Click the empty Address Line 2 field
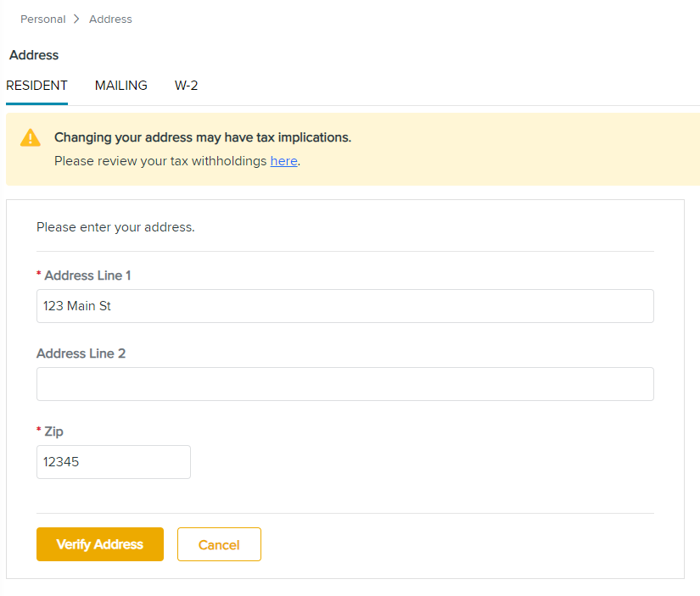This screenshot has height=596, width=700. pos(344,384)
